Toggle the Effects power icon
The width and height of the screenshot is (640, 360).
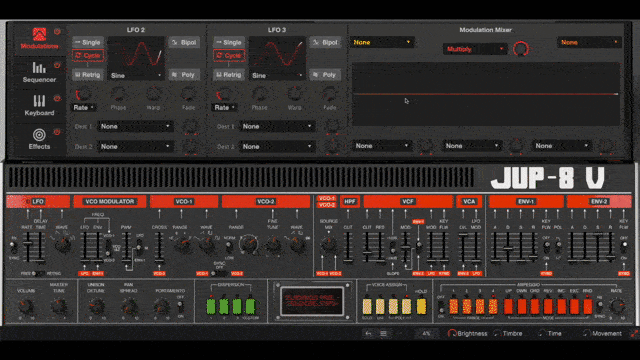(x=57, y=132)
